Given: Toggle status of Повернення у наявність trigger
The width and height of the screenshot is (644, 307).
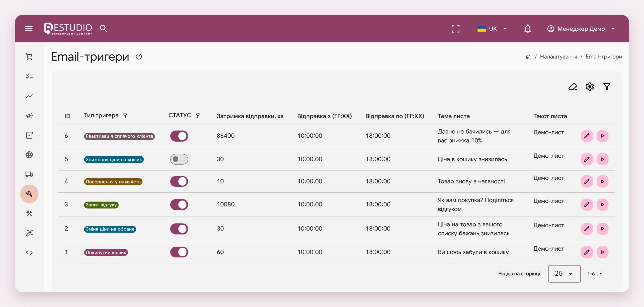Looking at the screenshot, I should pos(179,181).
